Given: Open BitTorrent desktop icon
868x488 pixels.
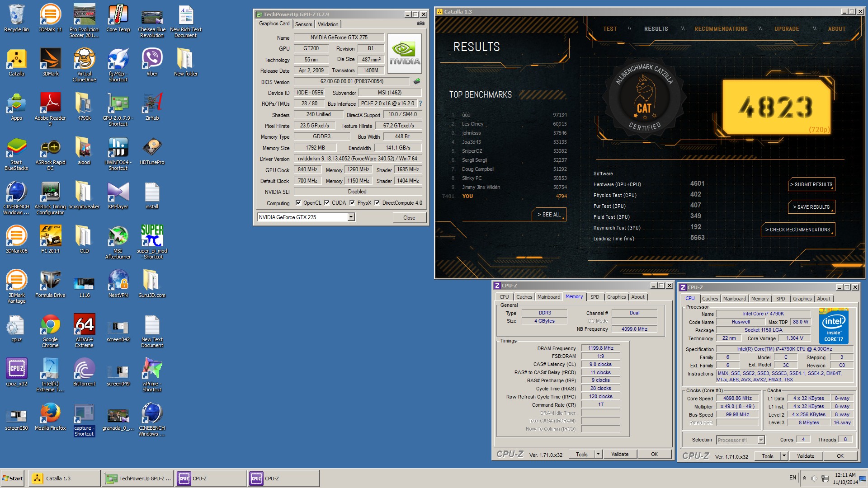Looking at the screenshot, I should point(84,372).
